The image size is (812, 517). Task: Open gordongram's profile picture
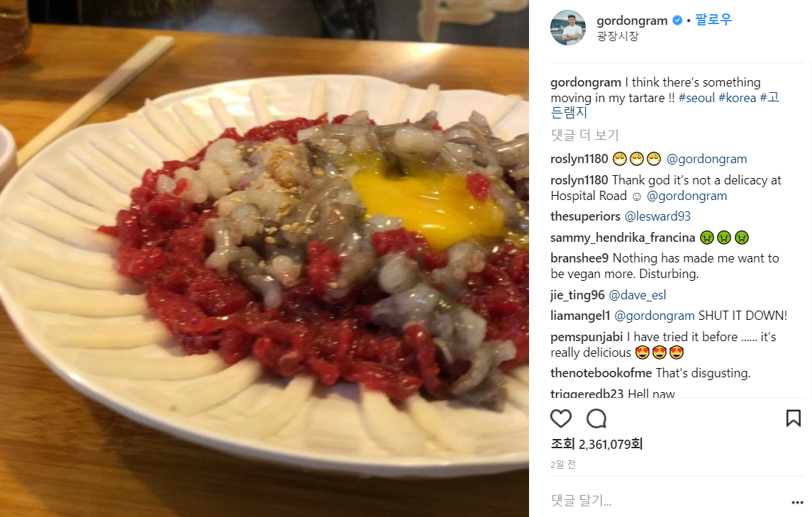[x=568, y=28]
